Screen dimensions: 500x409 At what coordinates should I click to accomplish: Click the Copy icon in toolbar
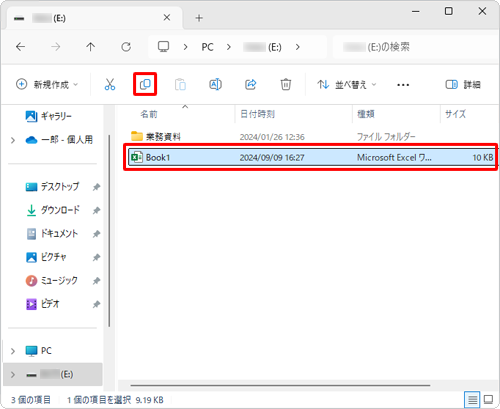point(145,84)
